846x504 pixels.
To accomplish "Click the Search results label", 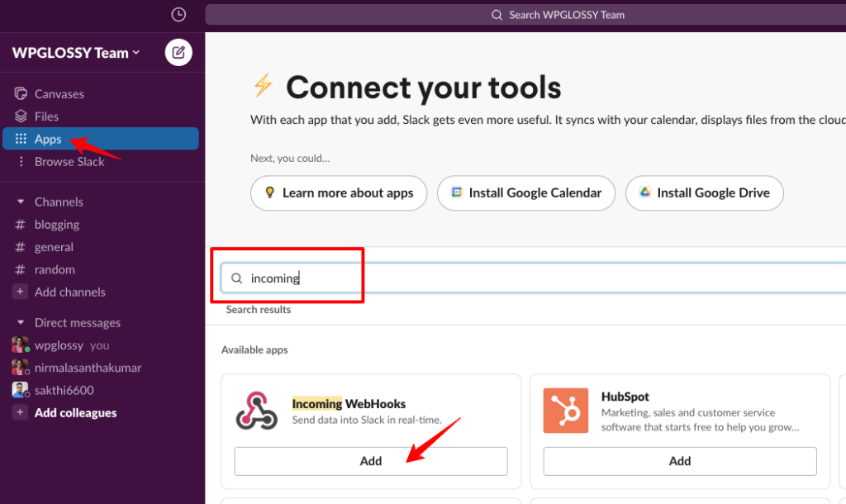I will click(259, 310).
